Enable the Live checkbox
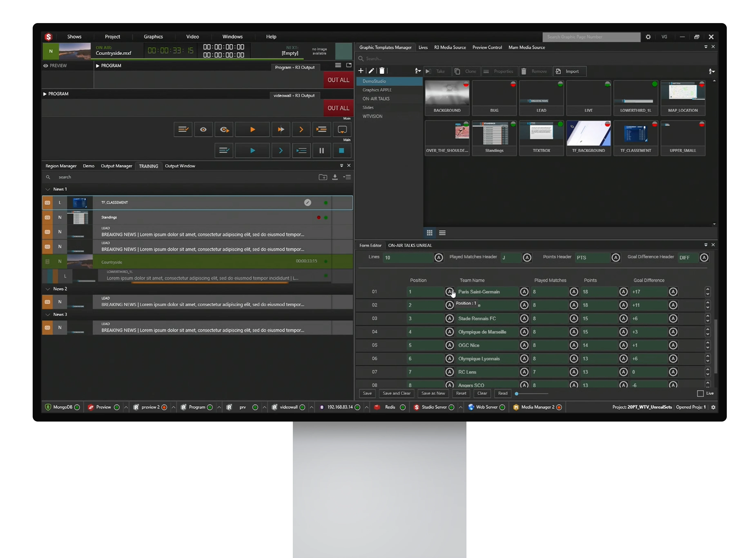Screen dimensions: 756x558 click(700, 394)
